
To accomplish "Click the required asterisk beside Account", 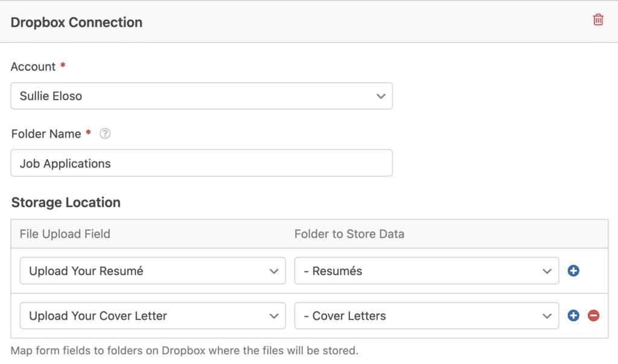I will (x=63, y=66).
